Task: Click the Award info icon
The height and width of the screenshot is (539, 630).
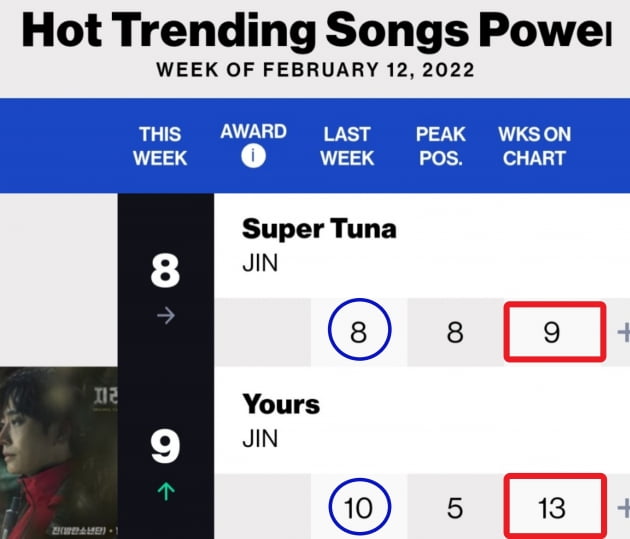Action: (253, 156)
